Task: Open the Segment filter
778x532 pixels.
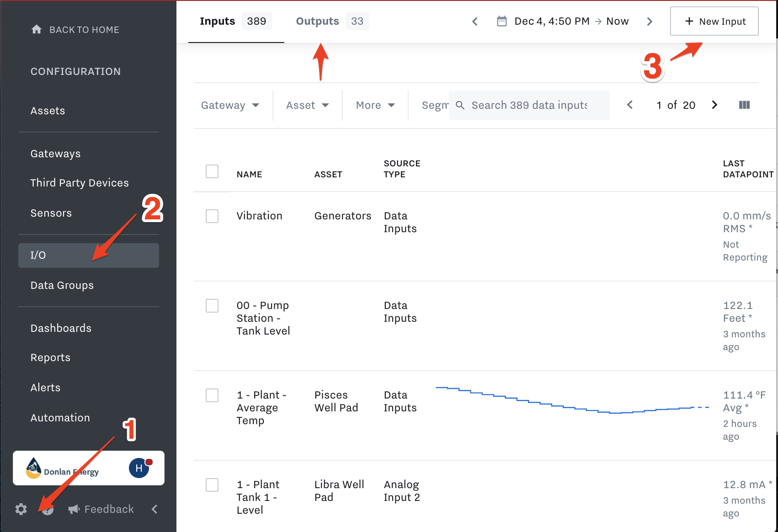Action: [435, 105]
